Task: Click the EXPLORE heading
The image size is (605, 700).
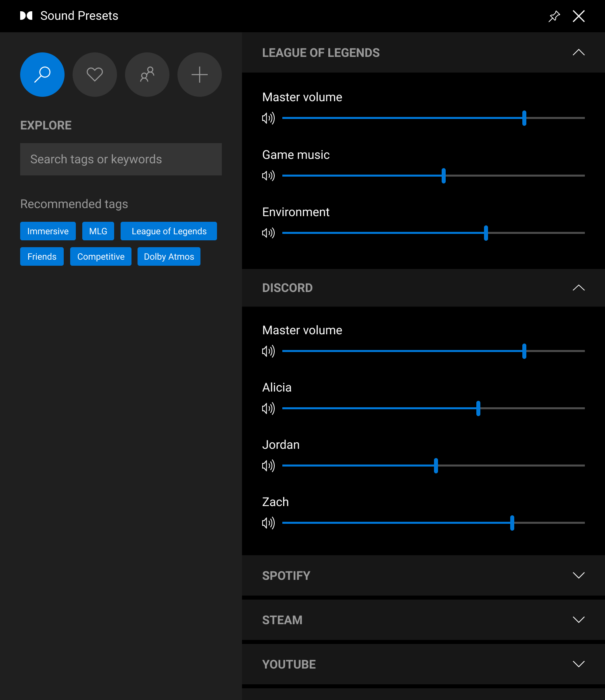Action: pos(46,125)
